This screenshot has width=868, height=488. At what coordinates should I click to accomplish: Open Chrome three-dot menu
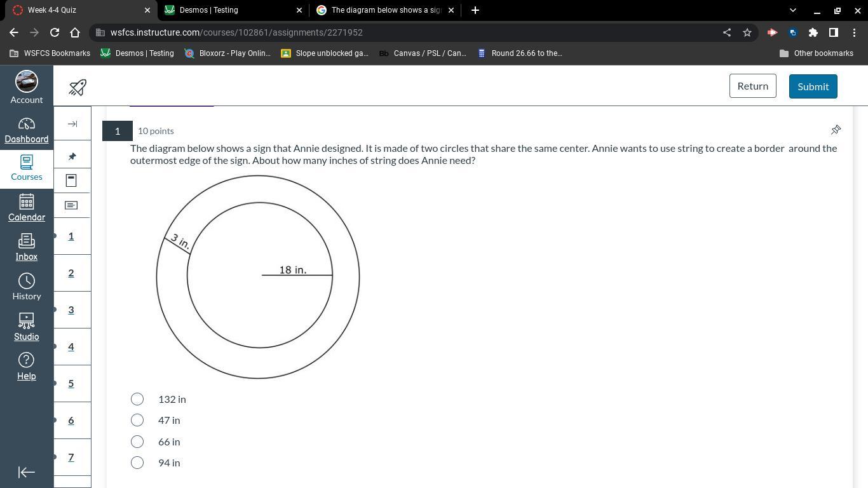854,32
